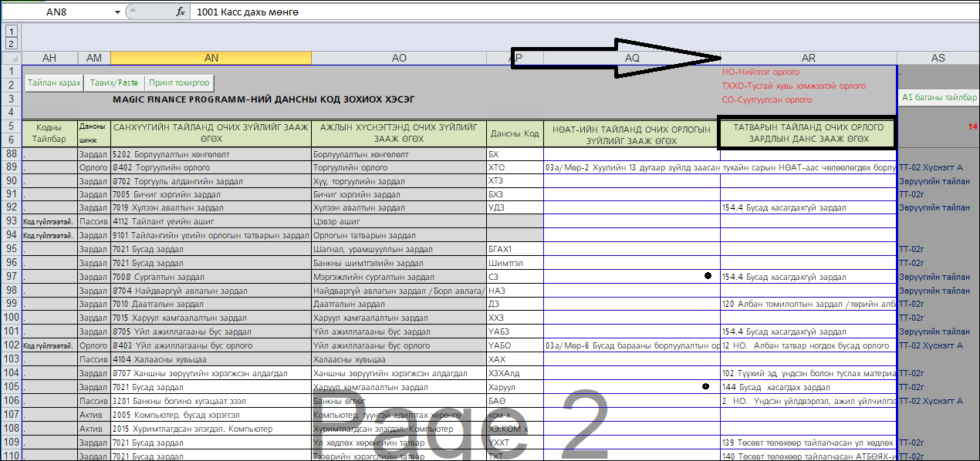Click the AS баганы тайлбар button
This screenshot has height=461, width=980.
click(939, 97)
